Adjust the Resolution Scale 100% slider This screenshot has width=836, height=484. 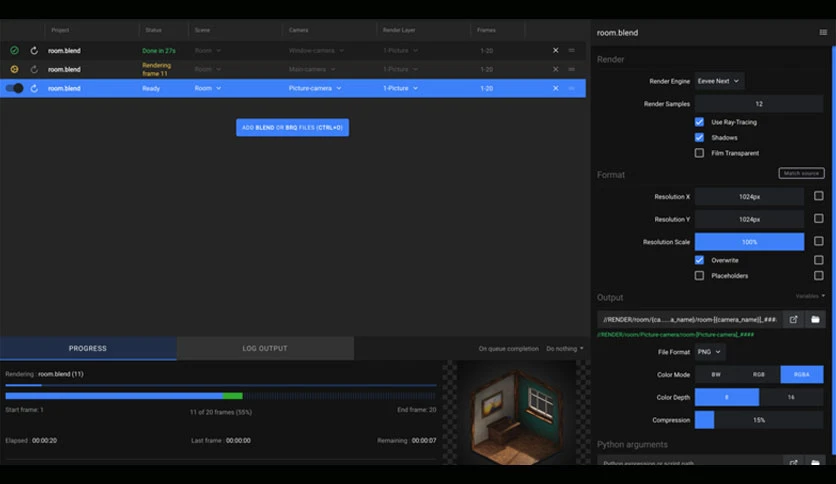(x=749, y=241)
